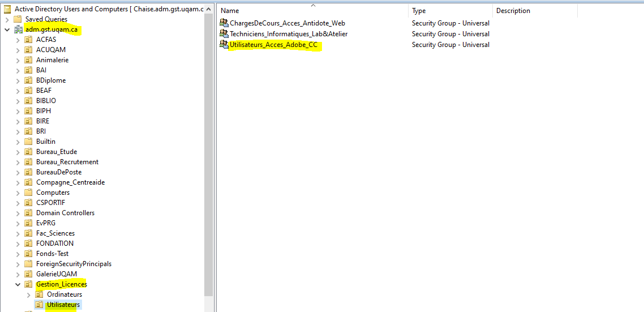Select the BIRE tree item

[x=42, y=121]
